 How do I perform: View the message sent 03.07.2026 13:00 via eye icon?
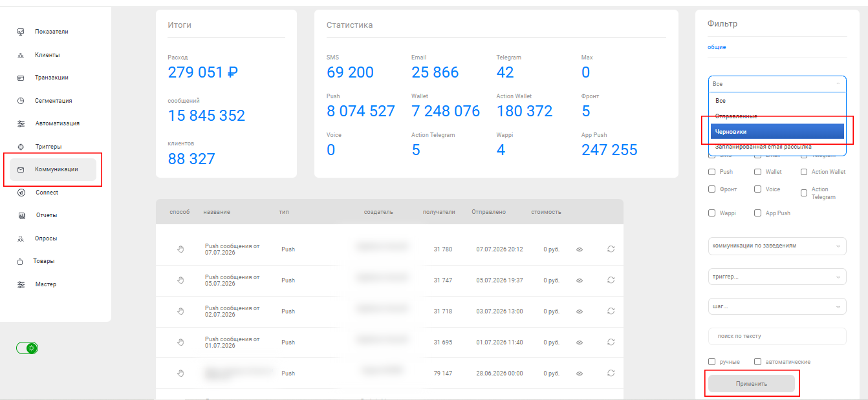point(580,311)
